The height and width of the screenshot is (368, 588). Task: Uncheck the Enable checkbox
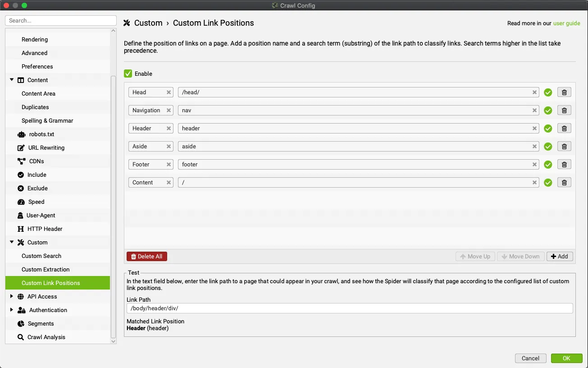point(128,74)
